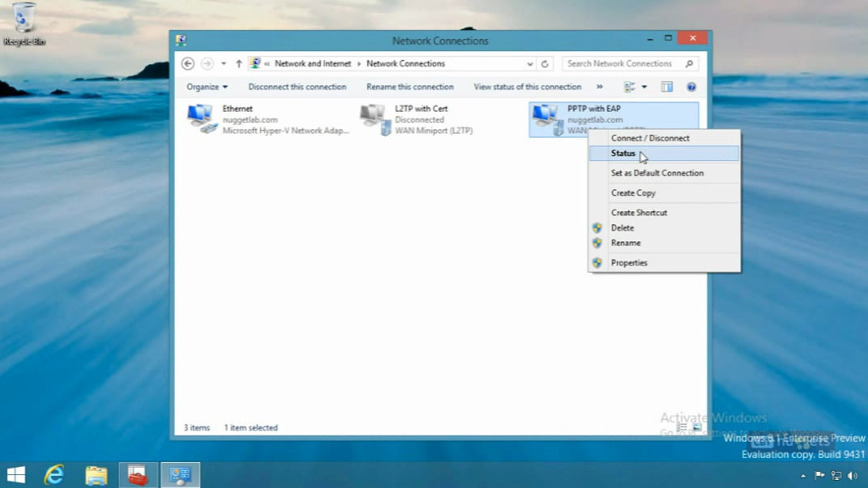
Task: Click the 3 items status text
Action: pos(197,427)
